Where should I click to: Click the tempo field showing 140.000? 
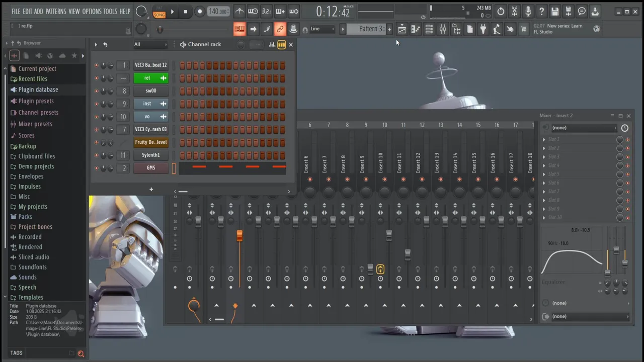(x=218, y=12)
